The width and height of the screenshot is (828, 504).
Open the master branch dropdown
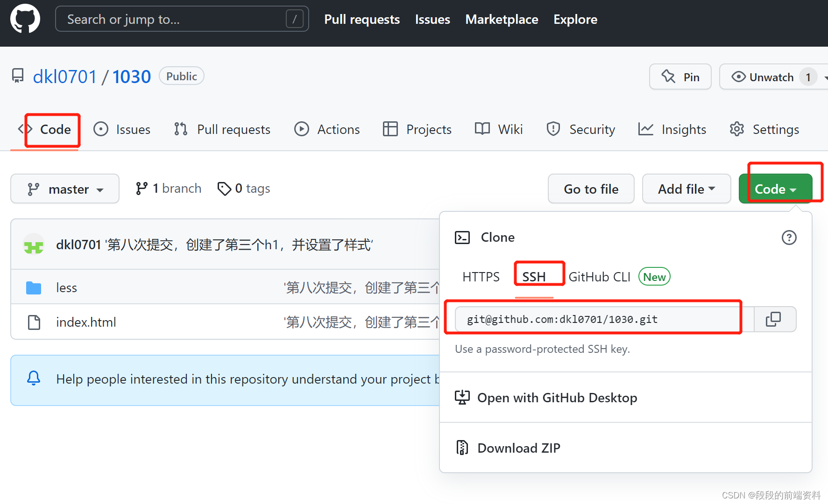[64, 189]
